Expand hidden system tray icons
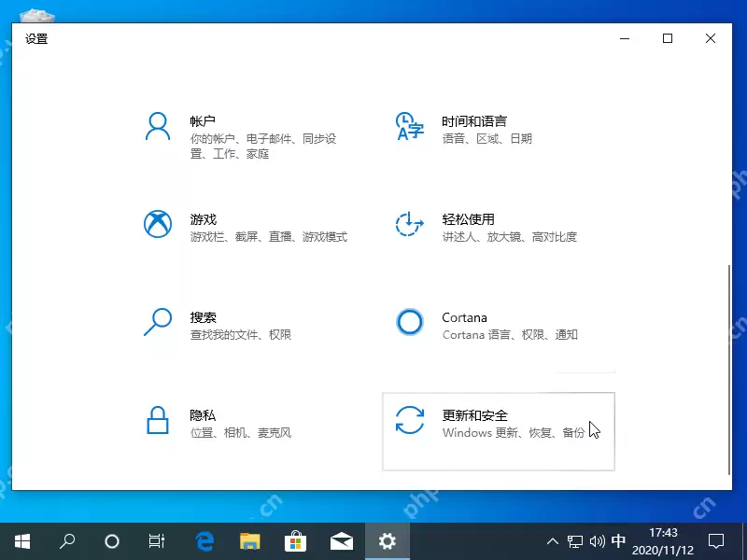 tap(553, 540)
